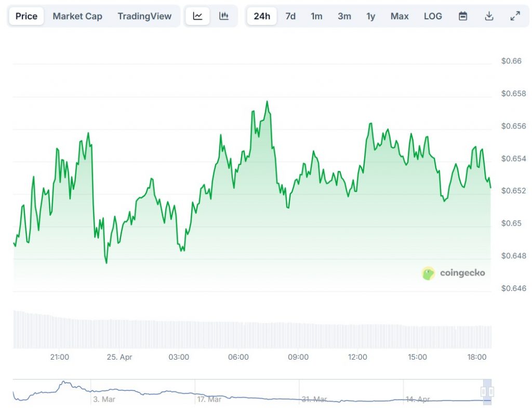Click the CoinGecko logo watermark
Viewport: 532px width, 408px height.
pos(453,273)
